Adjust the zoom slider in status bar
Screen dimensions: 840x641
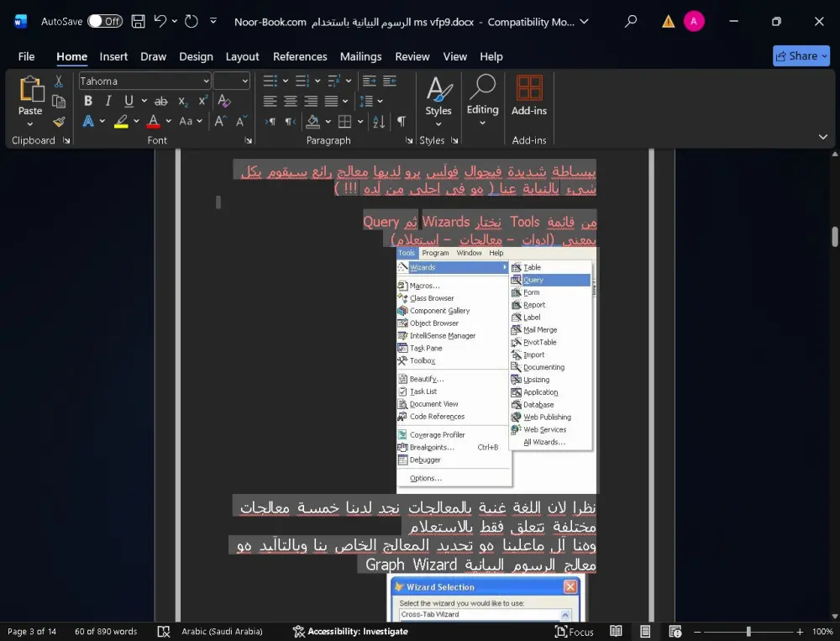[748, 631]
